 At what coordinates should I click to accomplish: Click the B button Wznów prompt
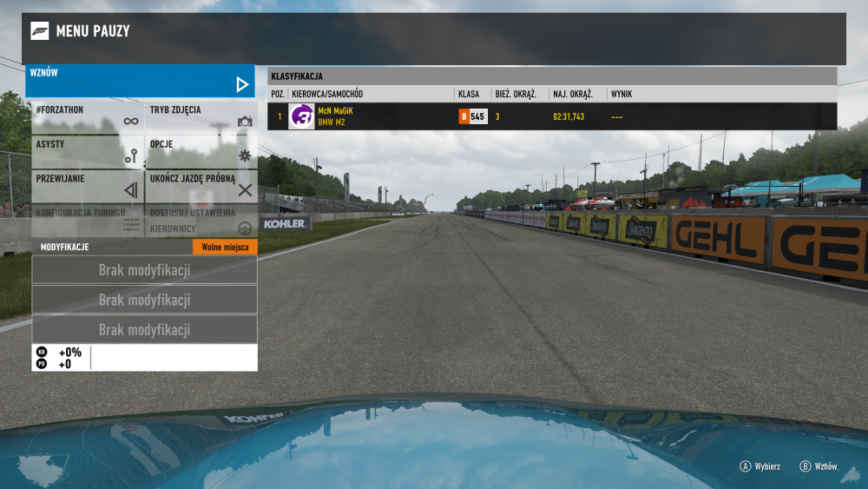[819, 466]
